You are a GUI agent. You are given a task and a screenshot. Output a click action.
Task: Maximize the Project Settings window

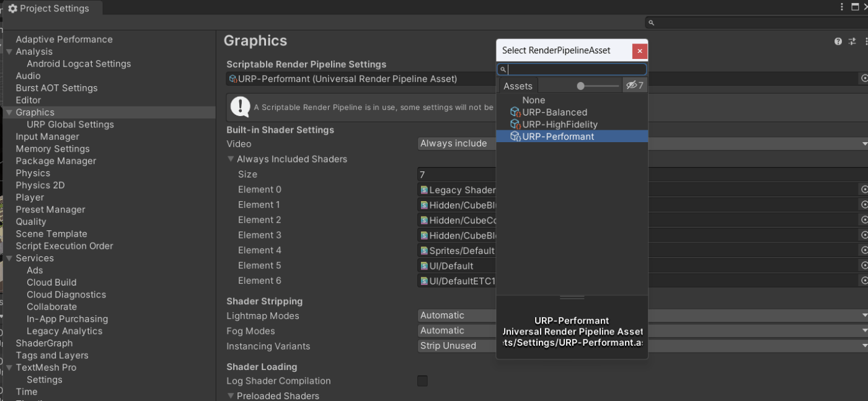tap(855, 7)
